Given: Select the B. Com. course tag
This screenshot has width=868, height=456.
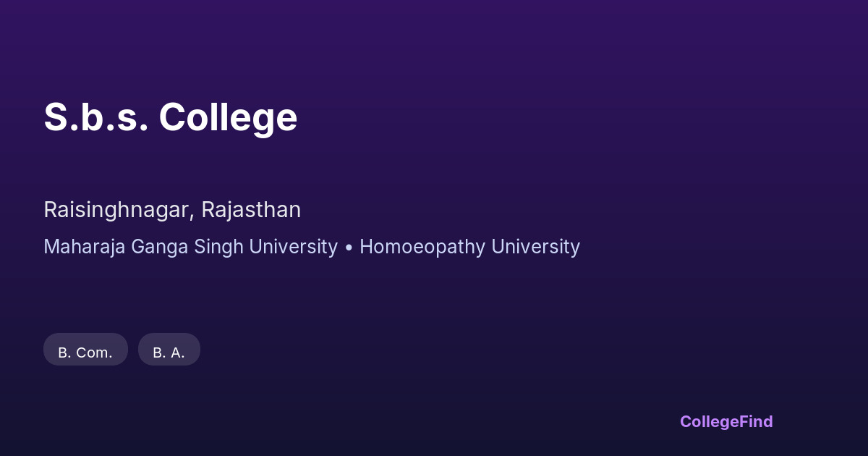Looking at the screenshot, I should pos(85,352).
